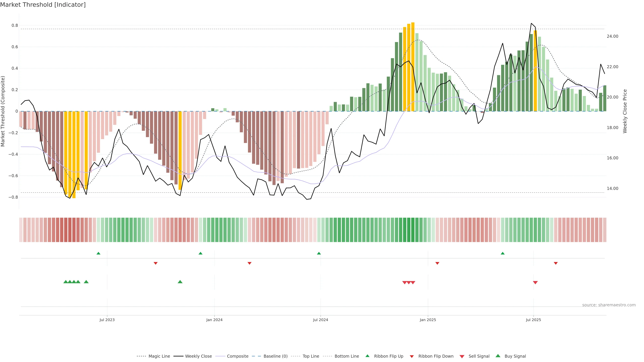Click the lone buy signal marker before Jan 2024
644x362 pixels.
pyautogui.click(x=180, y=282)
